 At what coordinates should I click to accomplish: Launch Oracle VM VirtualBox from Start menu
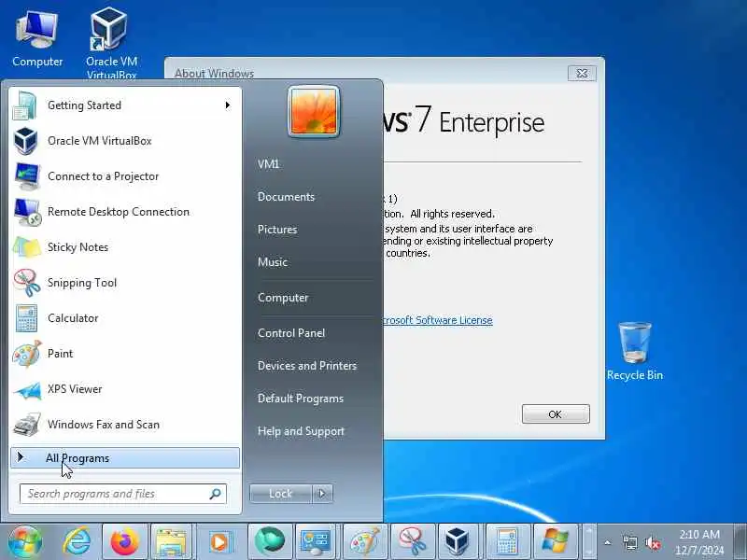(125, 141)
